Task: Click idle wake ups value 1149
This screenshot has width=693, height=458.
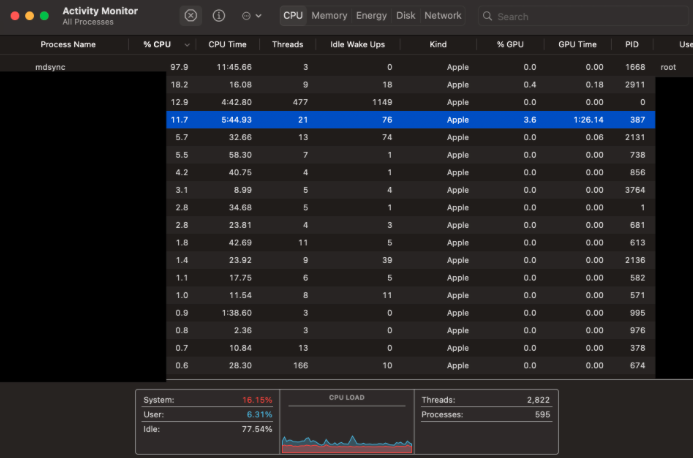Action: (x=382, y=102)
